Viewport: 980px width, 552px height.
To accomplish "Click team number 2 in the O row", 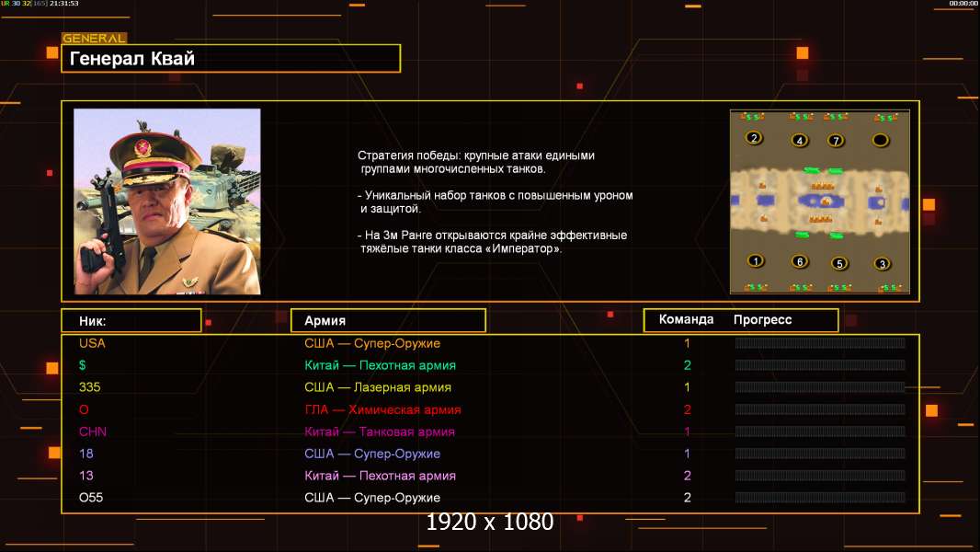I will (687, 409).
